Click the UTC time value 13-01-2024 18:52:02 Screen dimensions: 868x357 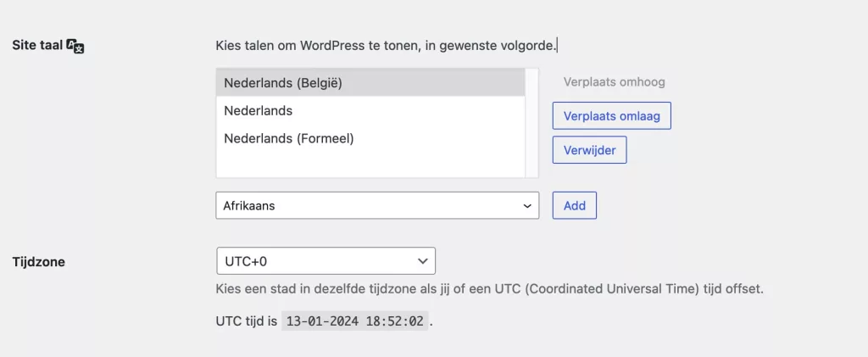(x=355, y=322)
